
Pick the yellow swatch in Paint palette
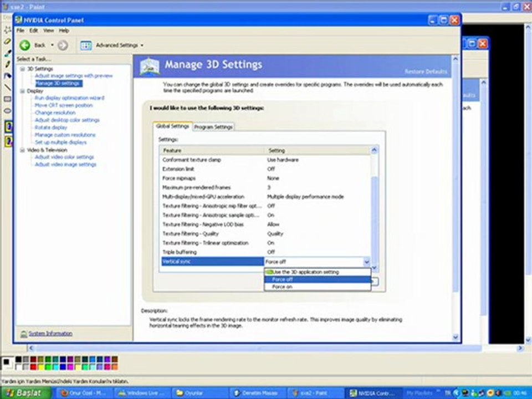coord(40,367)
